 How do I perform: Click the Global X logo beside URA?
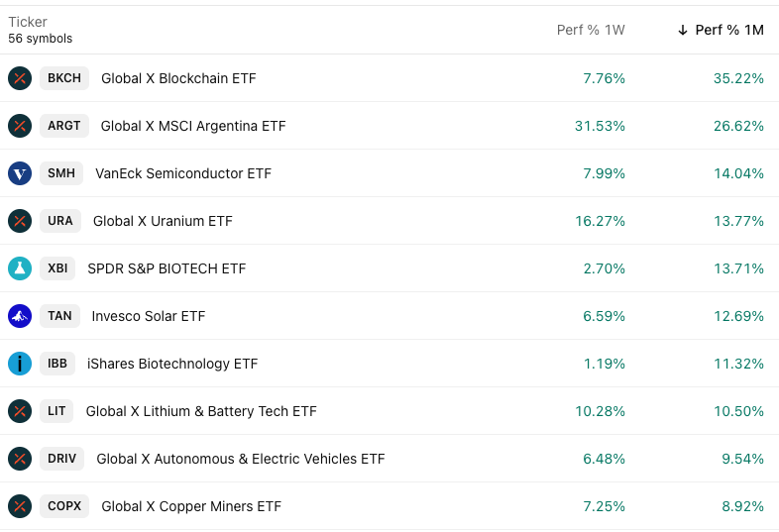(20, 221)
